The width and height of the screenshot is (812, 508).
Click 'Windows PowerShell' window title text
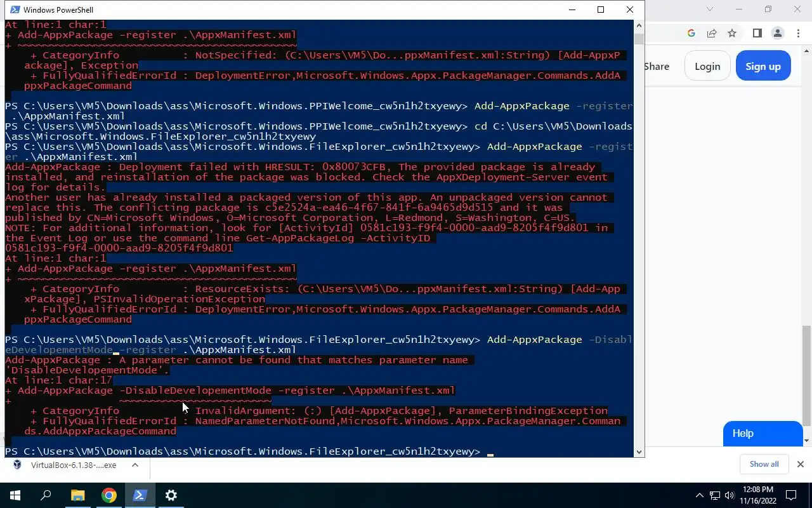[58, 10]
